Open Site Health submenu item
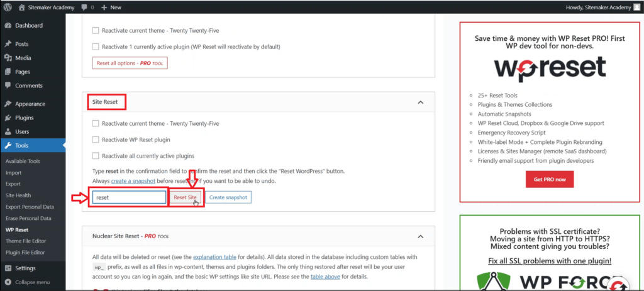 18,195
